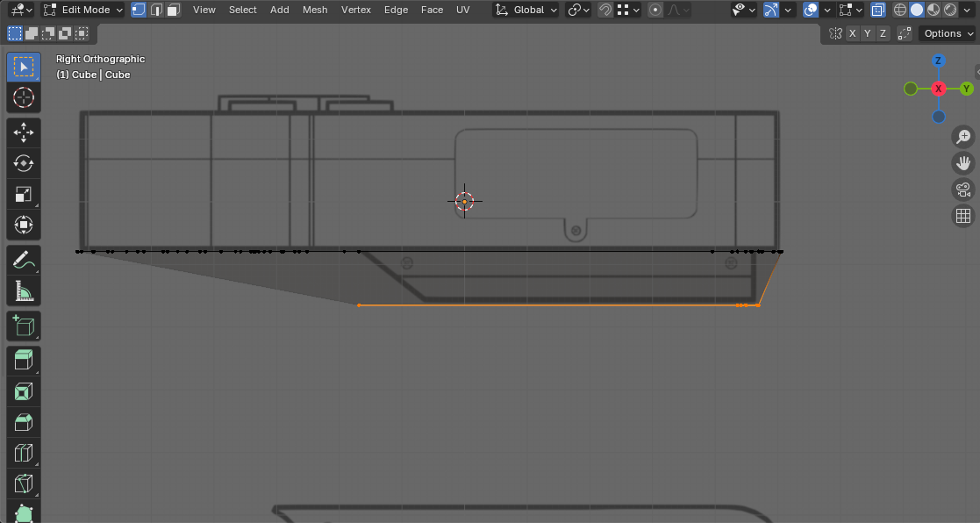Open Global transform orientation dropdown
Image resolution: width=980 pixels, height=523 pixels.
(x=525, y=10)
